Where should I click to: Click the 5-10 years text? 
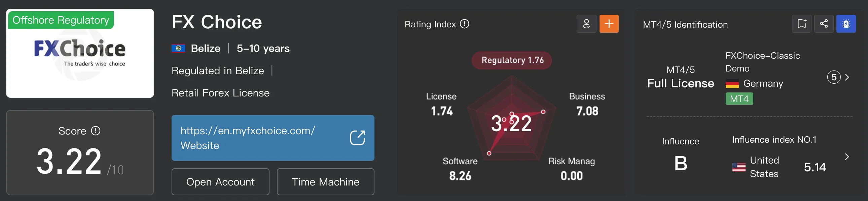[263, 48]
